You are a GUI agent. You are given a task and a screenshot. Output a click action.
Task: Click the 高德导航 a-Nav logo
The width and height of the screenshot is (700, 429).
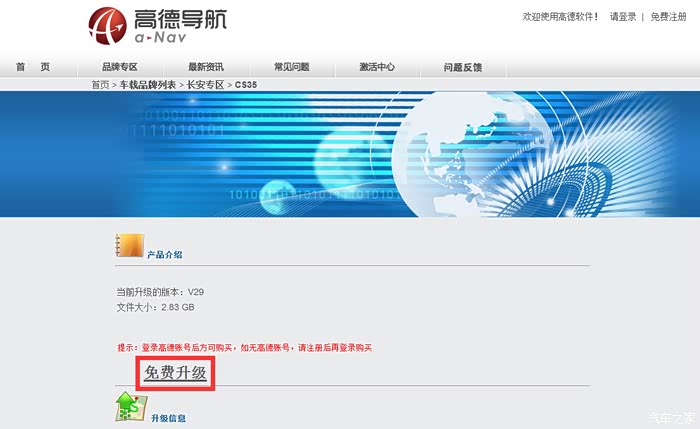pyautogui.click(x=157, y=25)
